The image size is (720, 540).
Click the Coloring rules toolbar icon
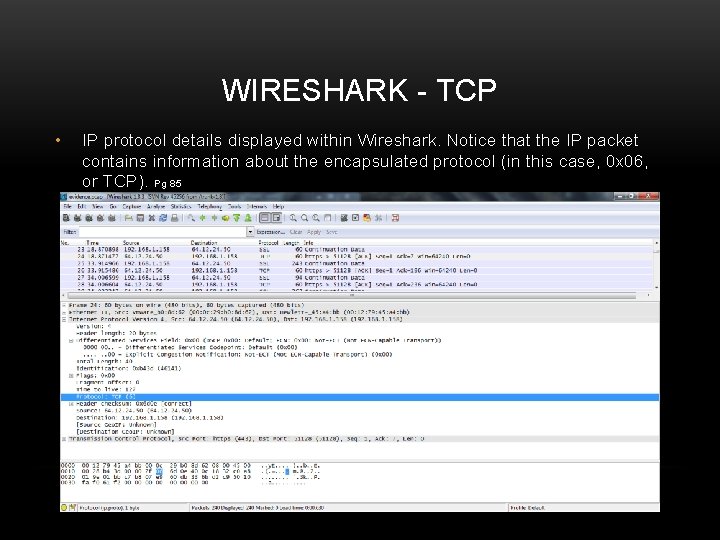[x=367, y=218]
